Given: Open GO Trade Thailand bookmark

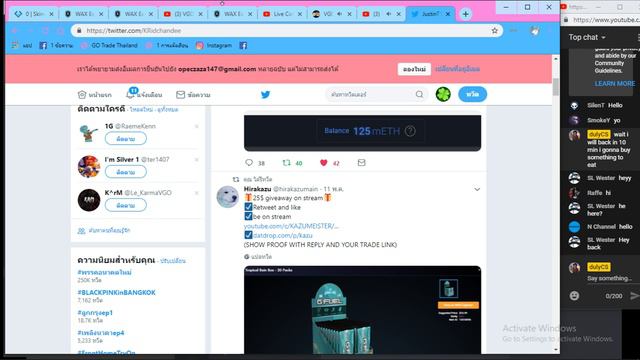Looking at the screenshot, I should coord(109,45).
